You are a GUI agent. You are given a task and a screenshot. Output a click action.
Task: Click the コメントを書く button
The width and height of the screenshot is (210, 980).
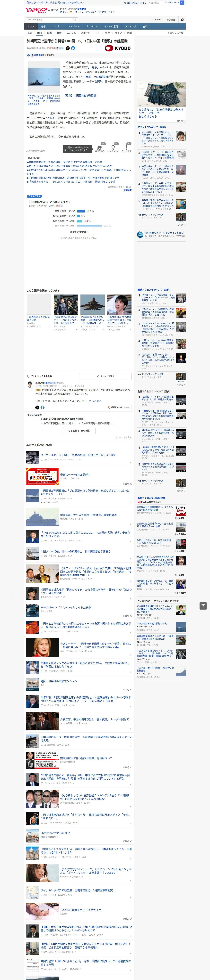point(105,376)
